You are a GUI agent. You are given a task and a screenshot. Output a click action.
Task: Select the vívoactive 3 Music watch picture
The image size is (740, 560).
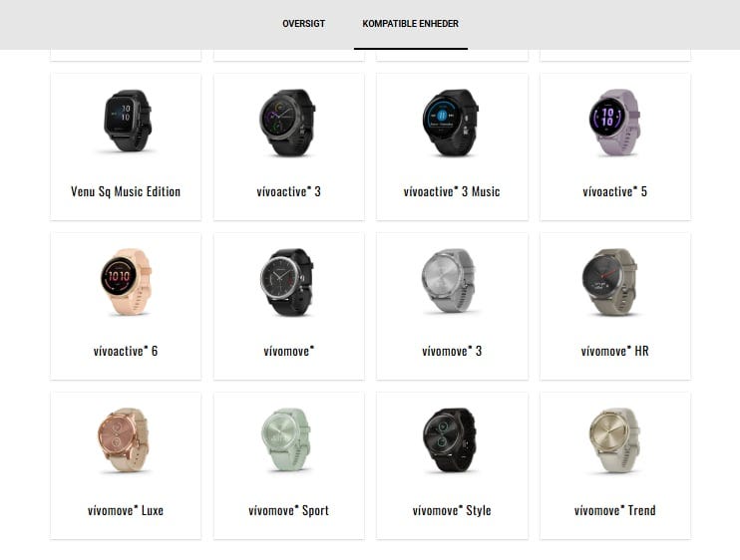coord(452,122)
